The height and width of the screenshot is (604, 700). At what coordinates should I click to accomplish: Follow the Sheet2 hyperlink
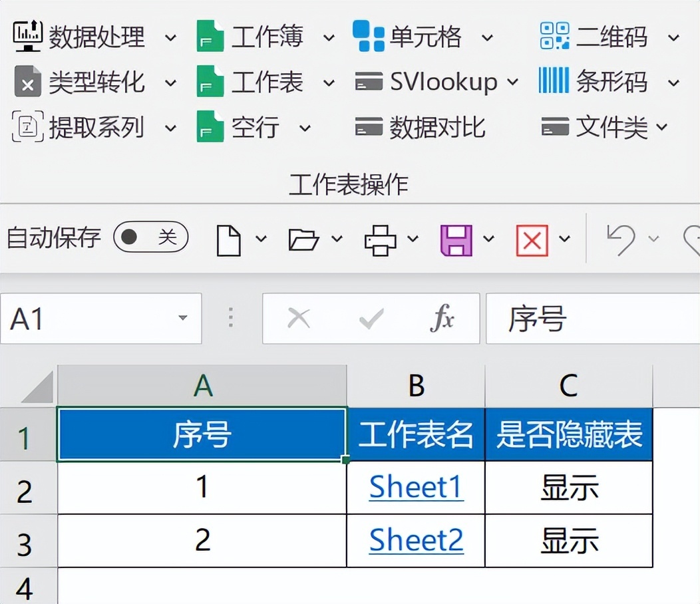point(416,540)
